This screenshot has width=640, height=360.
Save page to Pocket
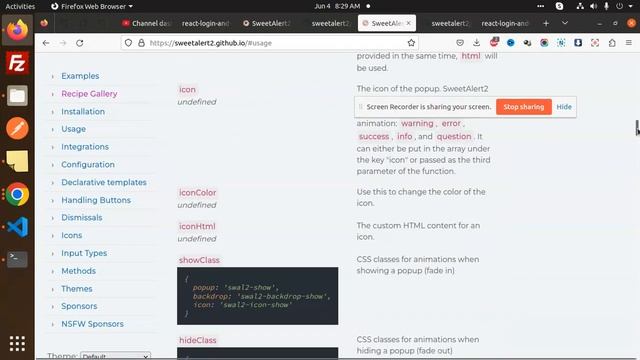[460, 43]
